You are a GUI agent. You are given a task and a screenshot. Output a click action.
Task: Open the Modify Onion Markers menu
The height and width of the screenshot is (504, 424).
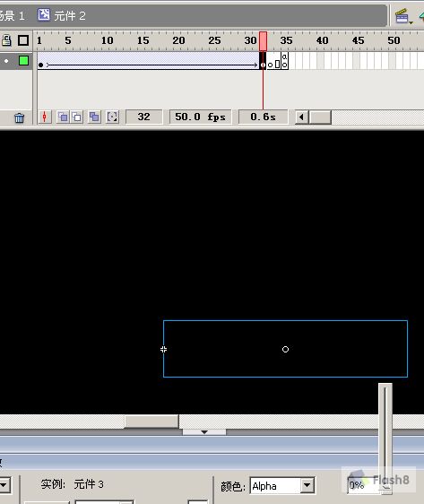point(112,117)
